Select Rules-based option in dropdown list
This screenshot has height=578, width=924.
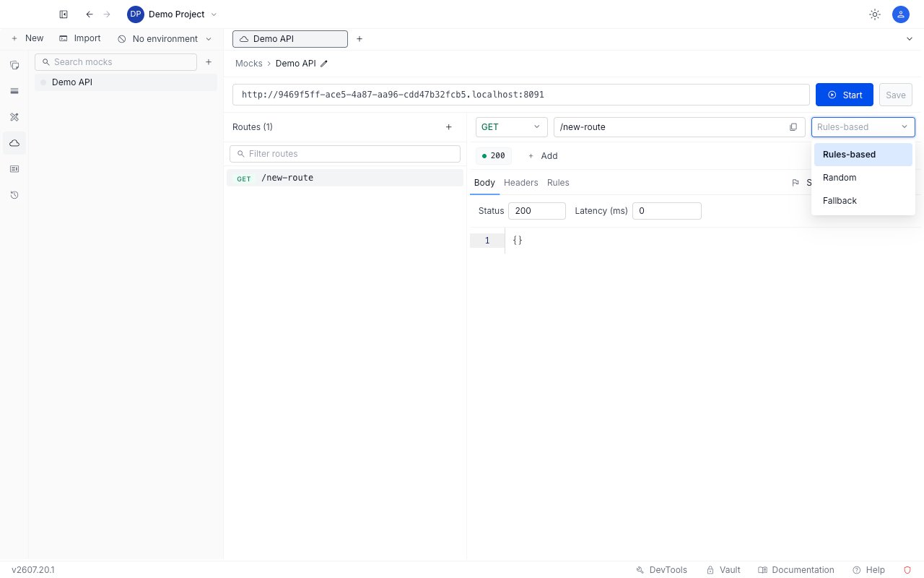pyautogui.click(x=863, y=155)
